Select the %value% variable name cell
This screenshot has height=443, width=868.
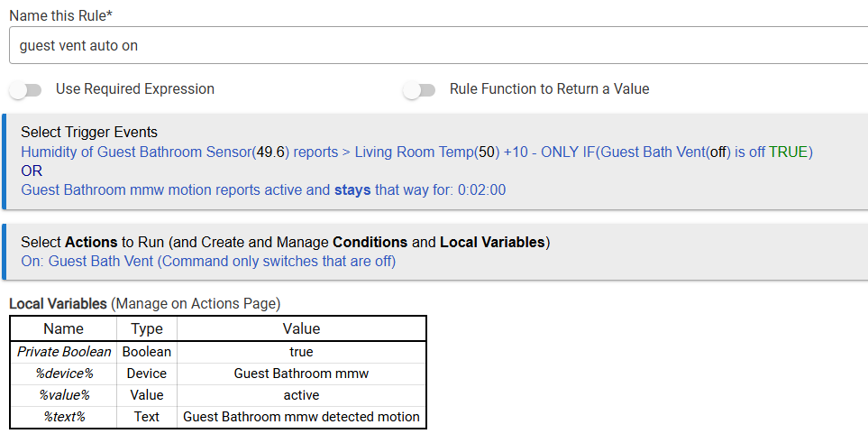click(x=64, y=395)
